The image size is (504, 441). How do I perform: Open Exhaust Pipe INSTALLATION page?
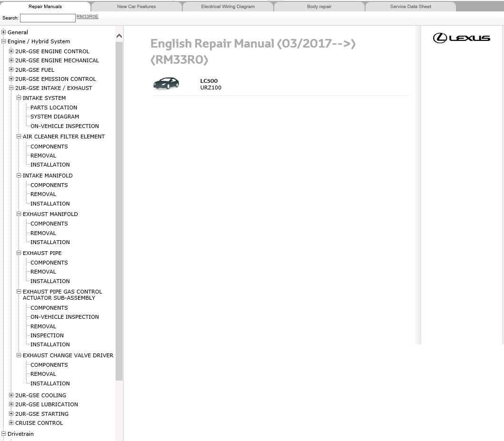pyautogui.click(x=50, y=281)
